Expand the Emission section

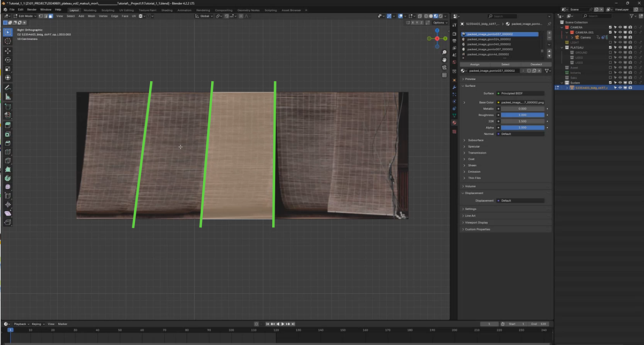click(x=474, y=172)
